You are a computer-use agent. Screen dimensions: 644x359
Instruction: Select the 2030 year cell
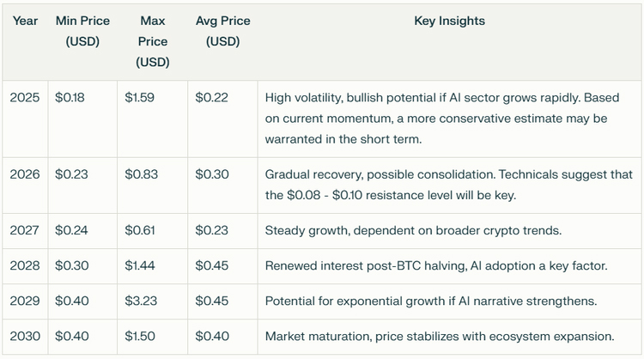pos(24,336)
